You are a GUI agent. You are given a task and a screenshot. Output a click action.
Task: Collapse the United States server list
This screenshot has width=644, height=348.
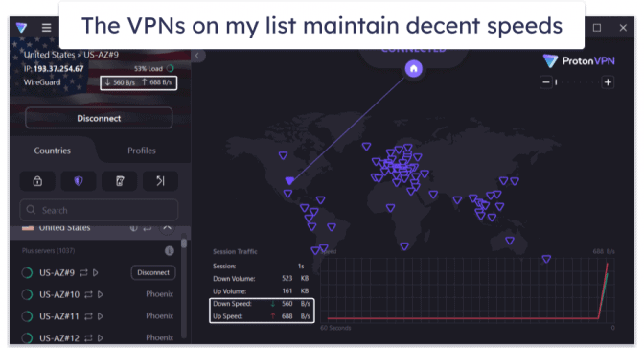(167, 228)
